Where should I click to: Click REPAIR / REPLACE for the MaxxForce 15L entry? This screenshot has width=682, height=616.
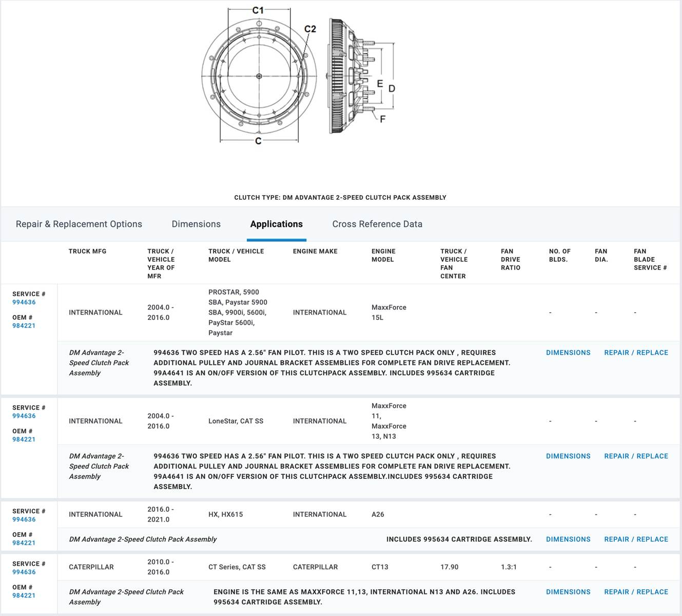pos(636,353)
